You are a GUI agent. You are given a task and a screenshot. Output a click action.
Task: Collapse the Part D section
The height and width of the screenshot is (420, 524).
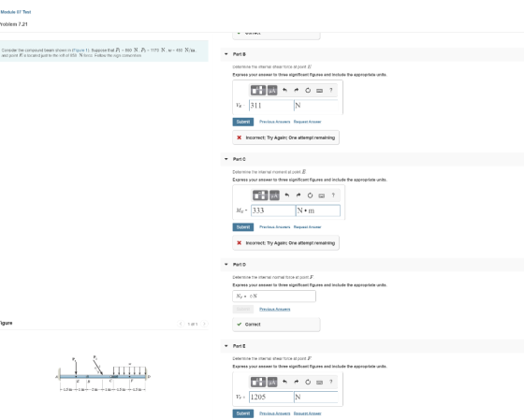(x=226, y=265)
